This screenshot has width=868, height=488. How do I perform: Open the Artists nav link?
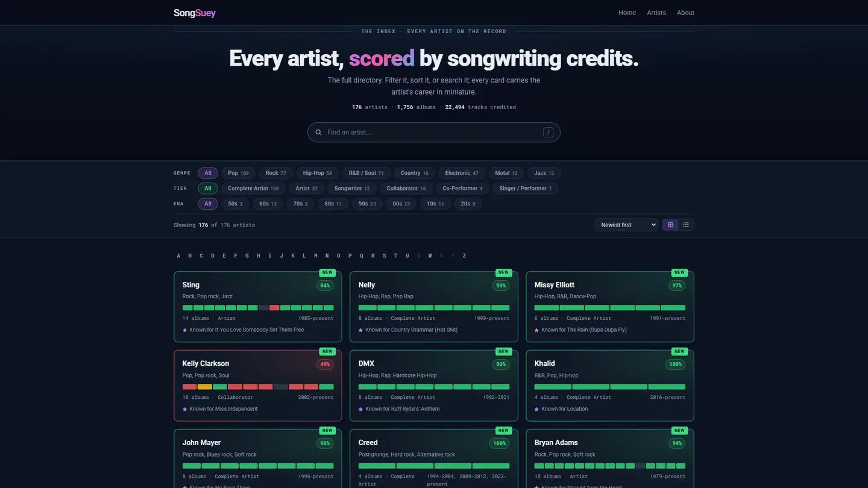[656, 13]
